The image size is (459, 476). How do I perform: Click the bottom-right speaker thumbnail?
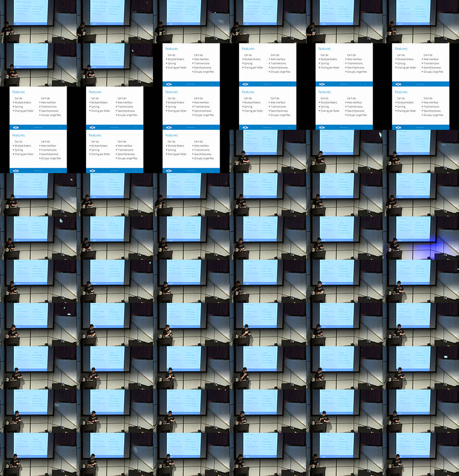[x=421, y=454]
